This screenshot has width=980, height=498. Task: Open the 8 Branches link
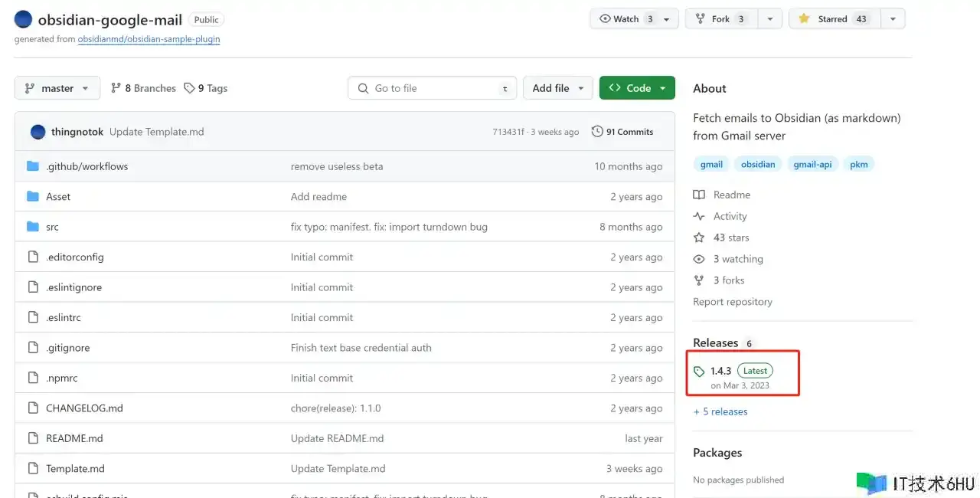tap(143, 88)
